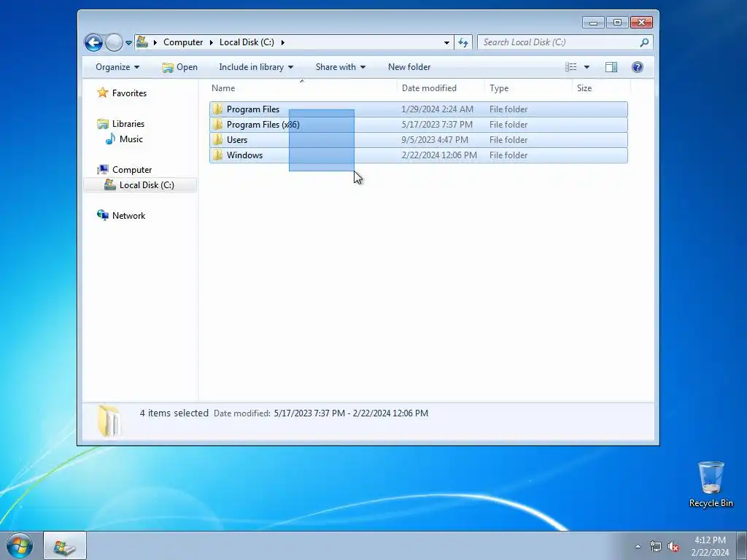Click the 4 items selected status text
Image resolution: width=747 pixels, height=560 pixels.
pos(174,413)
